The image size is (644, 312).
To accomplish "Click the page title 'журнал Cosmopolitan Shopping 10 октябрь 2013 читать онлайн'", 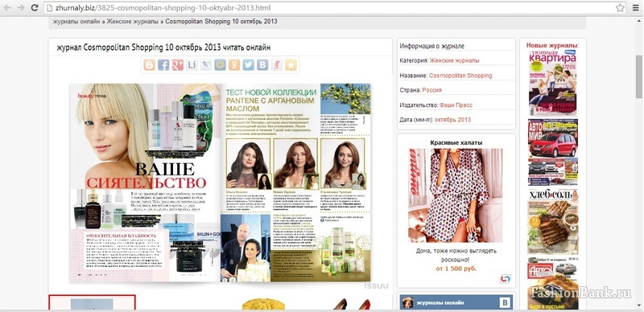I will pos(163,47).
